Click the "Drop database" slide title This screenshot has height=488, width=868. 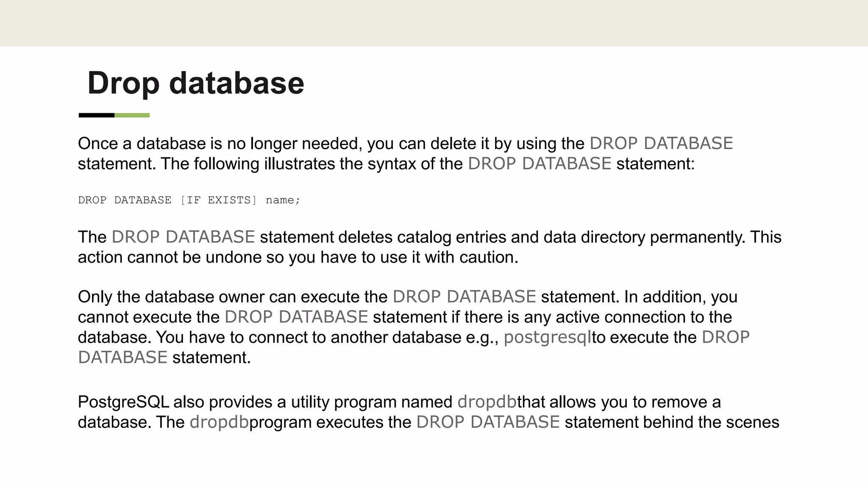[195, 83]
